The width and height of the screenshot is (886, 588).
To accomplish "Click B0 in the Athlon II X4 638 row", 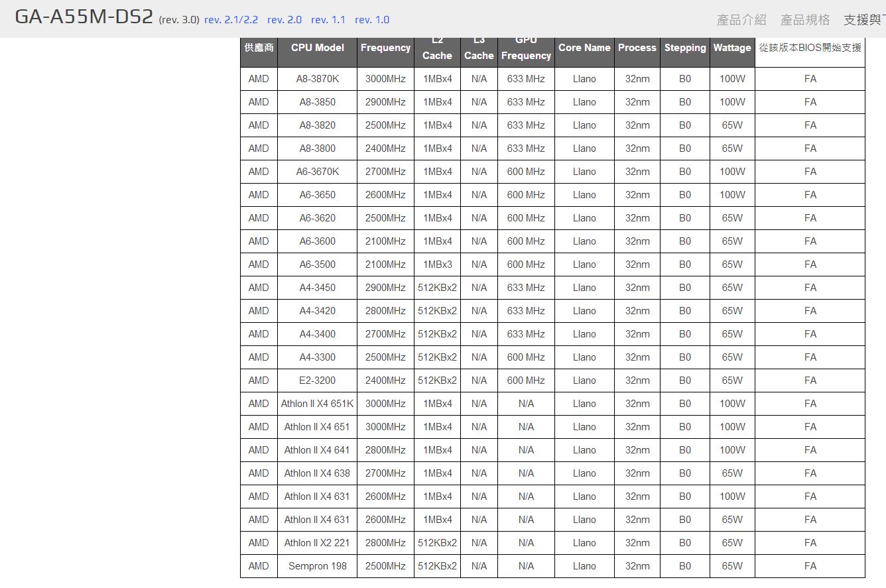I will coord(685,473).
